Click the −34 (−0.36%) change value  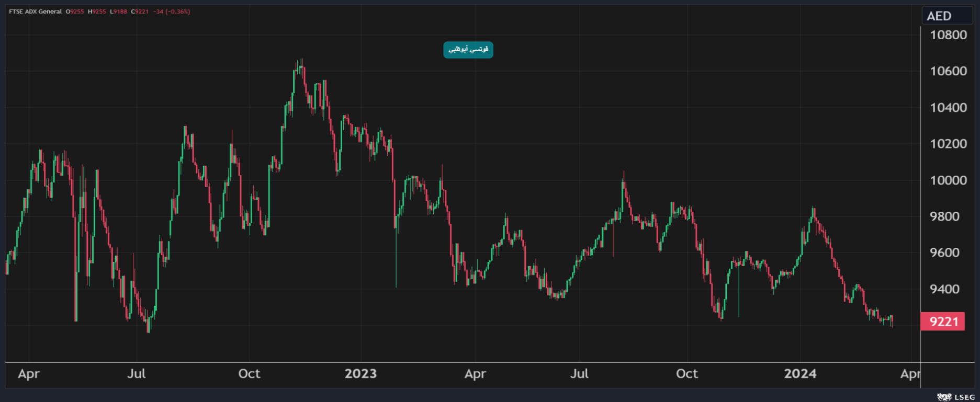coord(172,12)
